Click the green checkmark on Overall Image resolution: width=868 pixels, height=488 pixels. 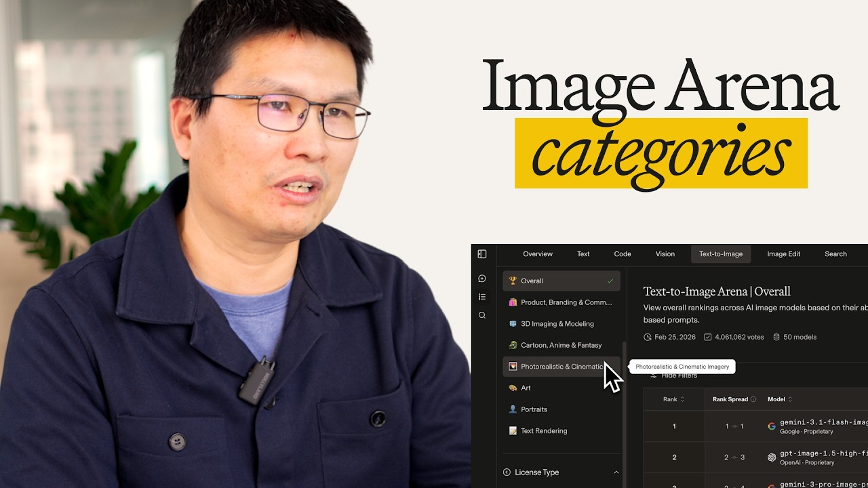(610, 281)
